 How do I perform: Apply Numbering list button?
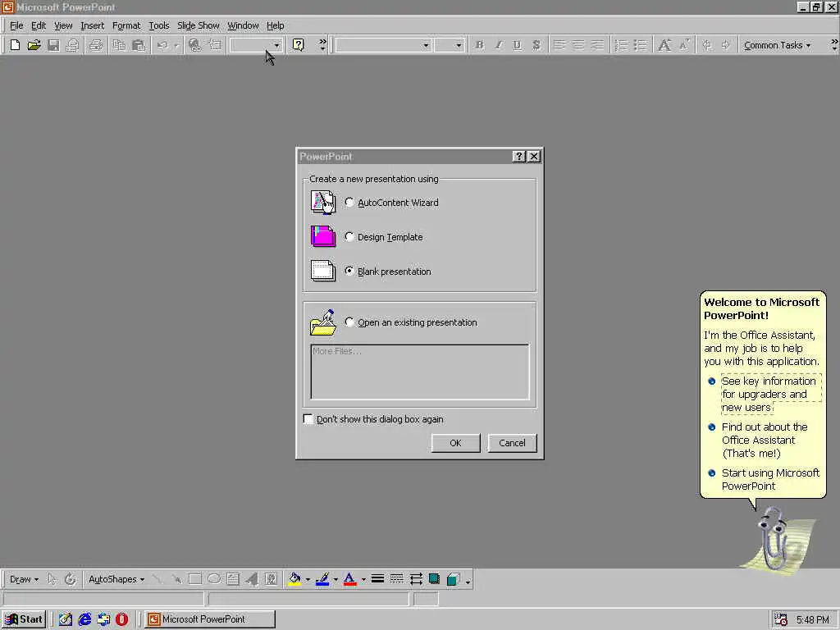pyautogui.click(x=621, y=45)
